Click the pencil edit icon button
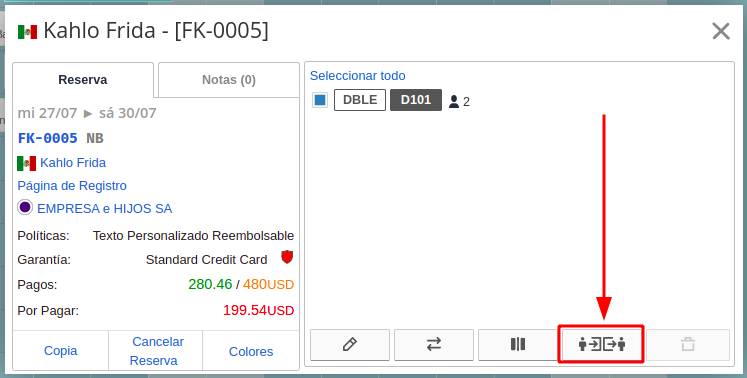 tap(350, 344)
